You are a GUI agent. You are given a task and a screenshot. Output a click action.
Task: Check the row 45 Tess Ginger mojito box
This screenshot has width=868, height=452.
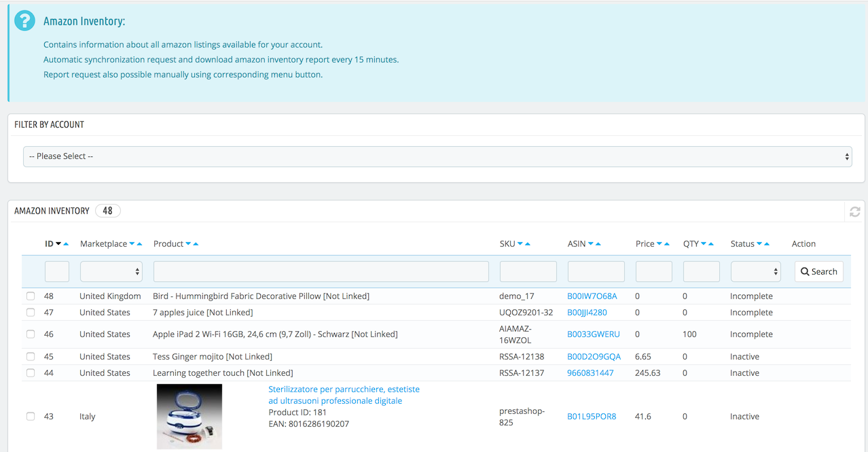31,357
